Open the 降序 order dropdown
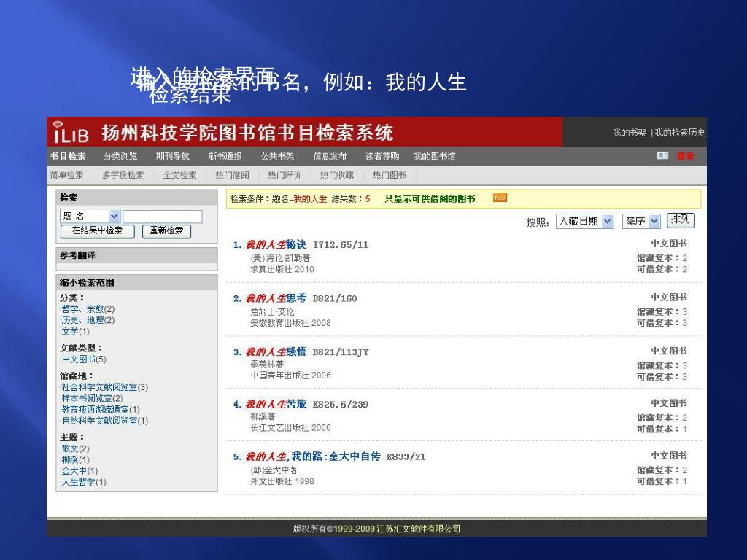The height and width of the screenshot is (560, 747). point(654,221)
